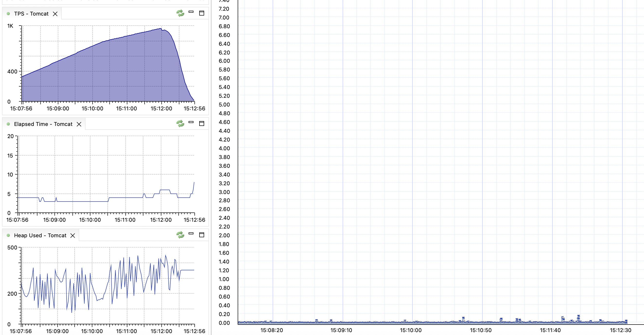Minimize the TPS - Tomcat panel
644x335 pixels.
coord(191,12)
